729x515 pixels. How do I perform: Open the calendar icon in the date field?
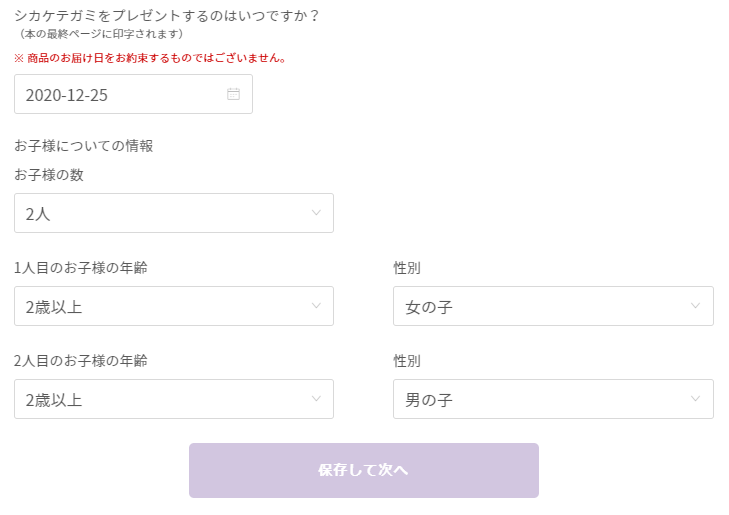[x=233, y=94]
